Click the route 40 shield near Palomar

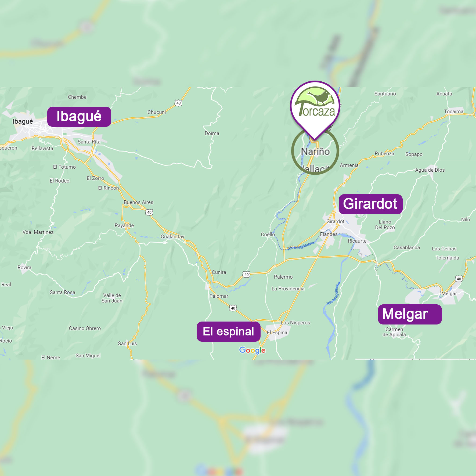click(x=233, y=308)
